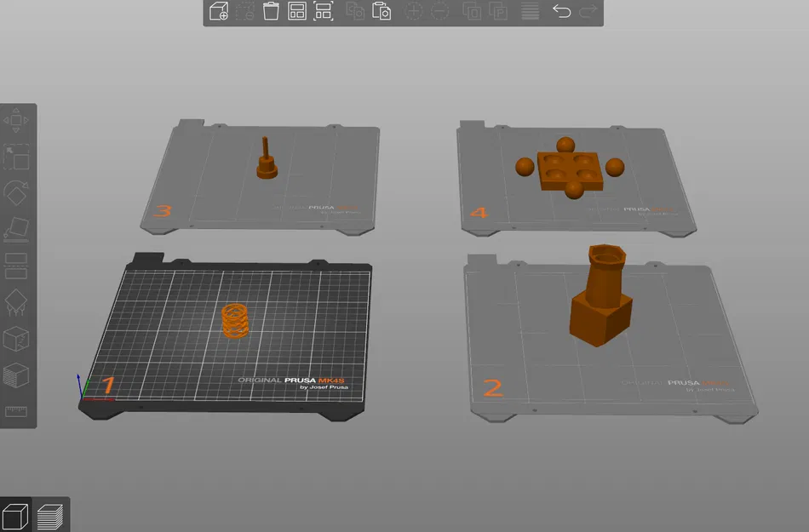Viewport: 809px width, 532px height.
Task: Undo the last action with the arrow icon
Action: (x=561, y=11)
